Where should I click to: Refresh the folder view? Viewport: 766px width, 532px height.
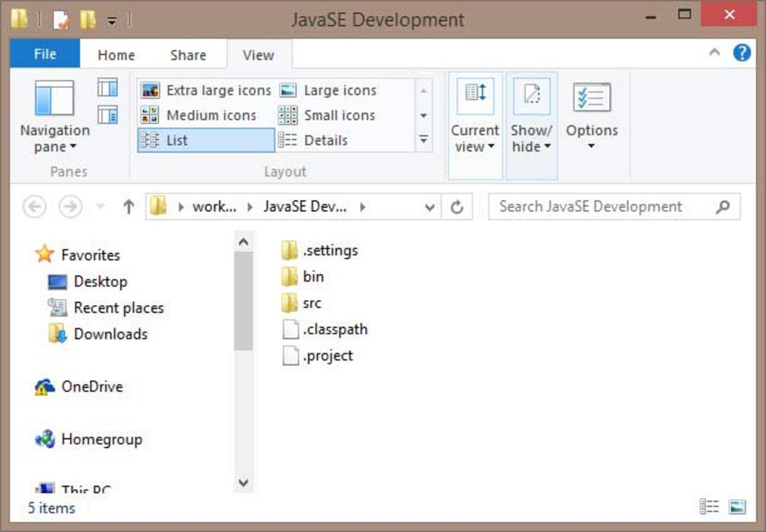[457, 207]
